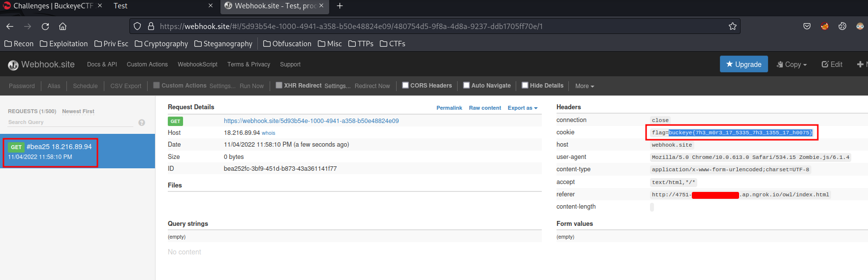Open the Priv Esc bookmarks folder
This screenshot has width=868, height=280.
tap(111, 44)
